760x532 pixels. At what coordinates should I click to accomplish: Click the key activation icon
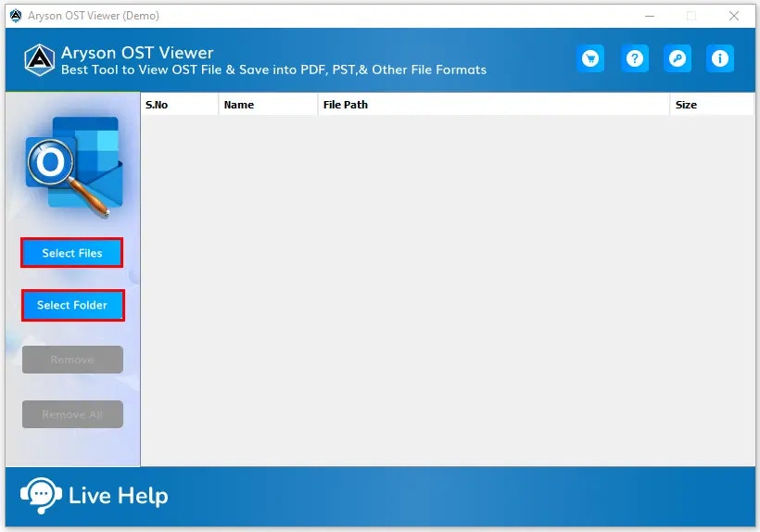pyautogui.click(x=678, y=58)
